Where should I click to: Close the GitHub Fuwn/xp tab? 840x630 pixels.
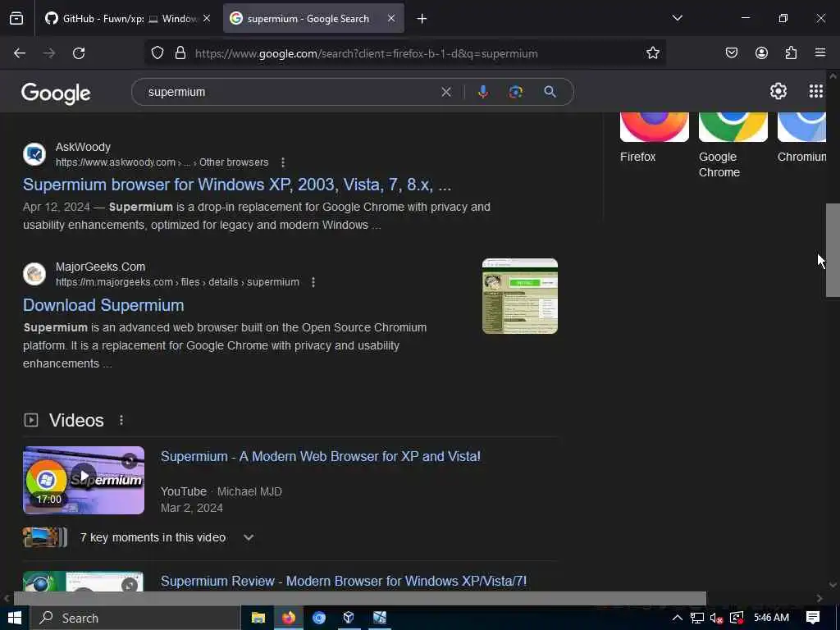(207, 18)
